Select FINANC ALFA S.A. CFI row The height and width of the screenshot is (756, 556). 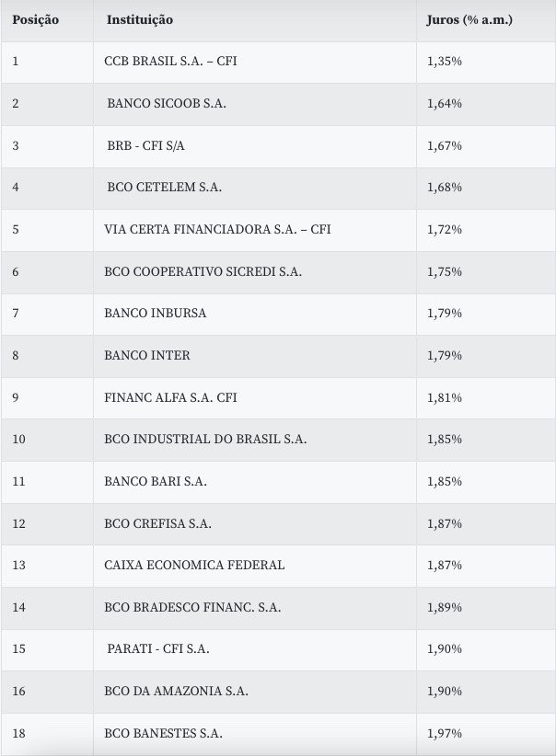170,397
